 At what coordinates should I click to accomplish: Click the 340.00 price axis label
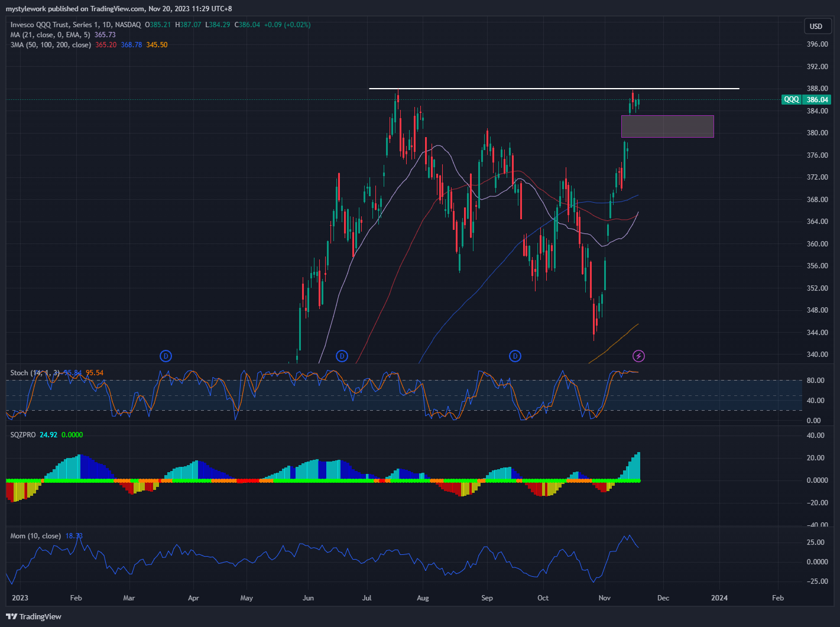[818, 355]
